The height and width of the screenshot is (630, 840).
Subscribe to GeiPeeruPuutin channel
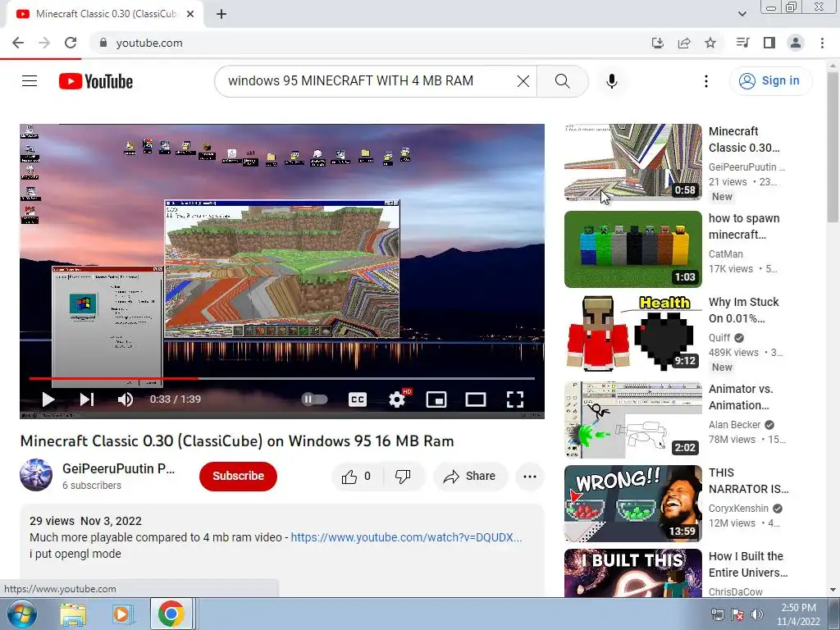[239, 476]
